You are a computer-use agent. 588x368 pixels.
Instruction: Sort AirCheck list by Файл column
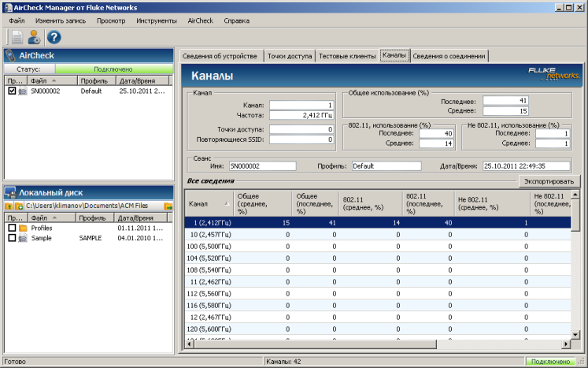52,80
